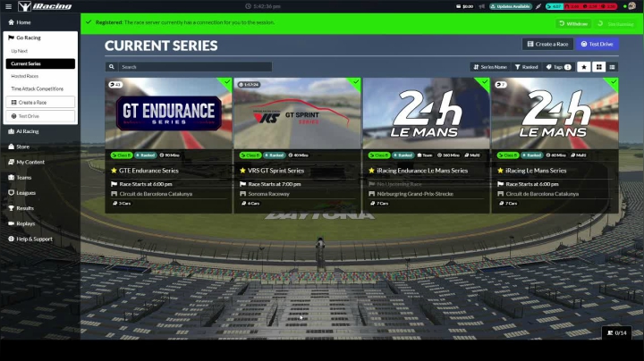
Task: Open the Series Name sort dropdown
Action: point(490,67)
